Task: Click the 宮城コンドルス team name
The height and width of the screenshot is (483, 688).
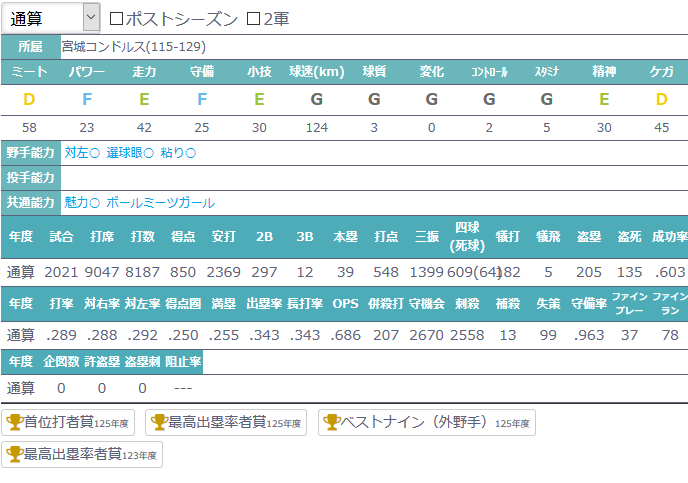Action: click(x=103, y=46)
